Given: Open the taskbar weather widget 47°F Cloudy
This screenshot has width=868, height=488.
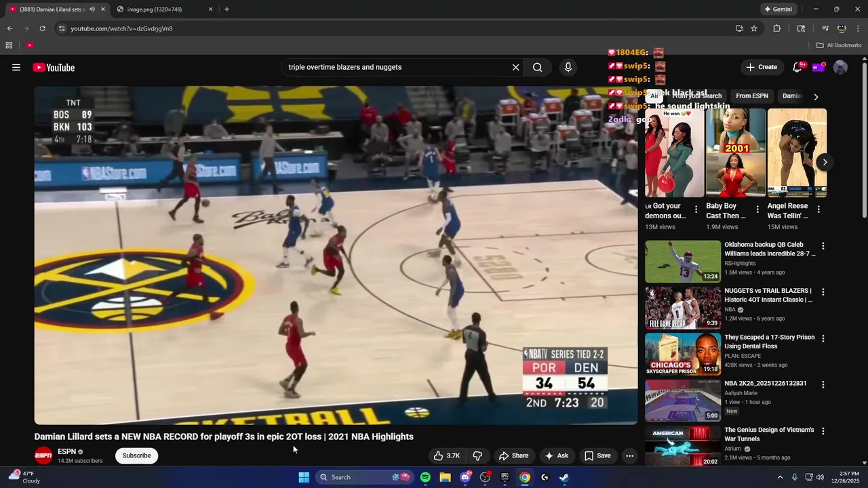Looking at the screenshot, I should point(24,477).
